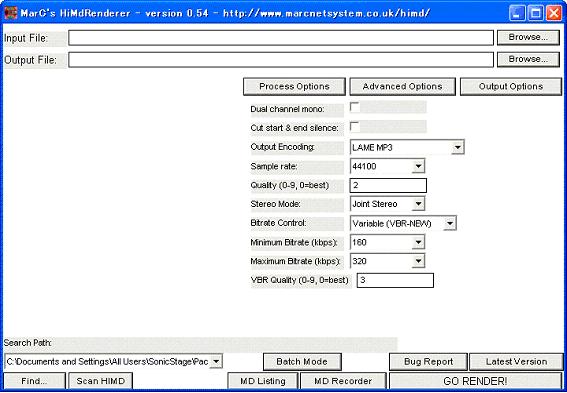Expand Bitrate Control dropdown showing Variable (VBR-NEW)
Viewport: 567px width, 393px height.
pyautogui.click(x=403, y=223)
